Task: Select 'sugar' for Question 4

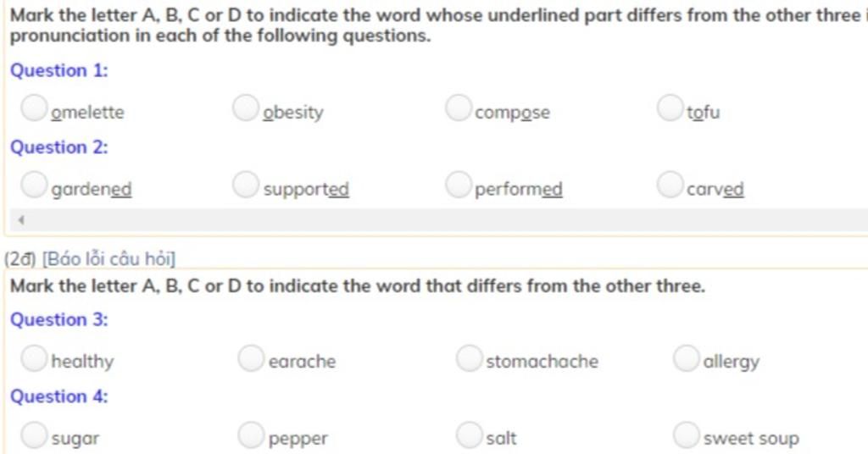Action: 34,435
